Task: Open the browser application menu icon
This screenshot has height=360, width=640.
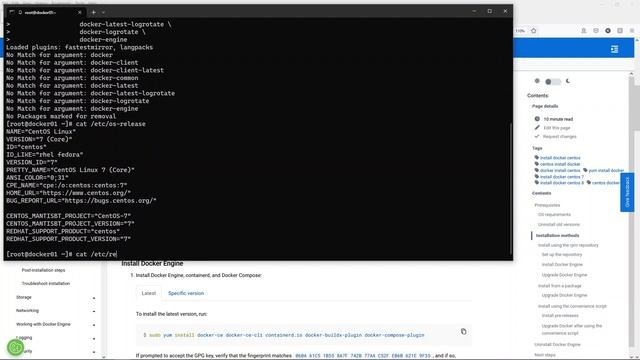Action: click(x=632, y=31)
